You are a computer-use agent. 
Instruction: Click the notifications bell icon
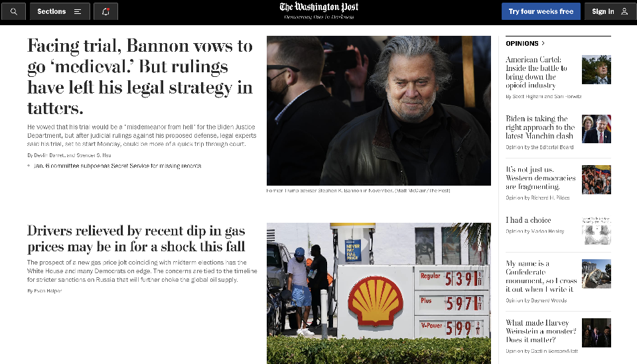[106, 11]
